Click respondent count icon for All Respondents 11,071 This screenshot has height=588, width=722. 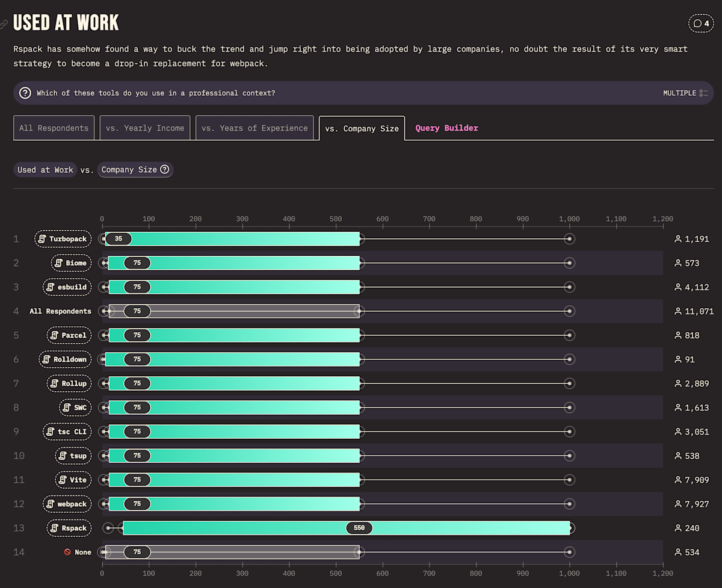[678, 311]
